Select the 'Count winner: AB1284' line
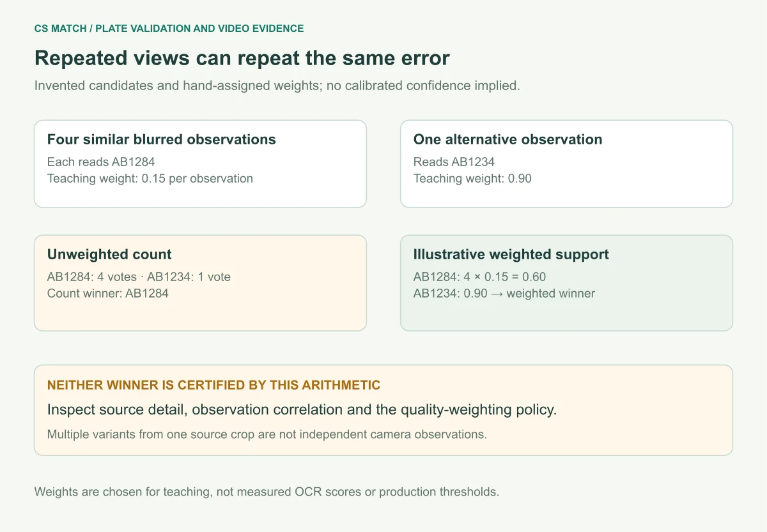Image resolution: width=767 pixels, height=532 pixels. point(108,293)
